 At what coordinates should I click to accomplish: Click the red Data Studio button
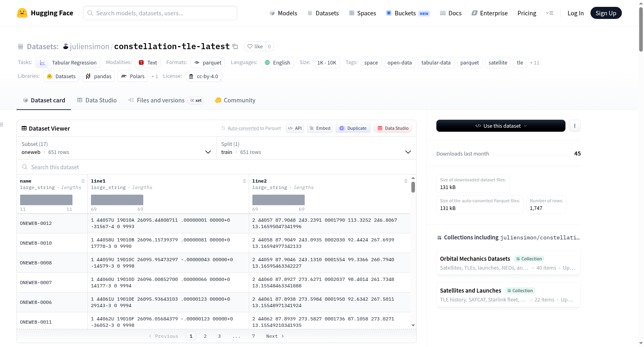[393, 128]
